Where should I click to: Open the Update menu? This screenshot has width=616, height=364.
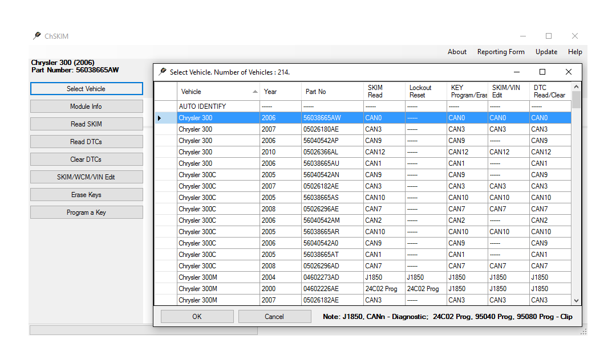coord(546,52)
